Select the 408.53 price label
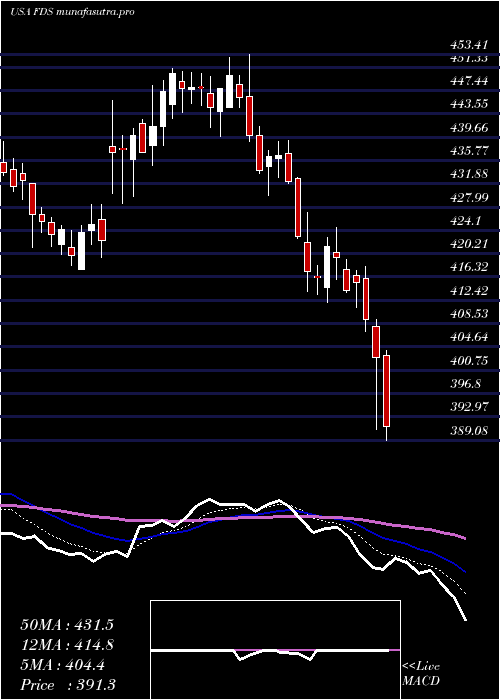The height and width of the screenshot is (700, 500). pos(471,313)
